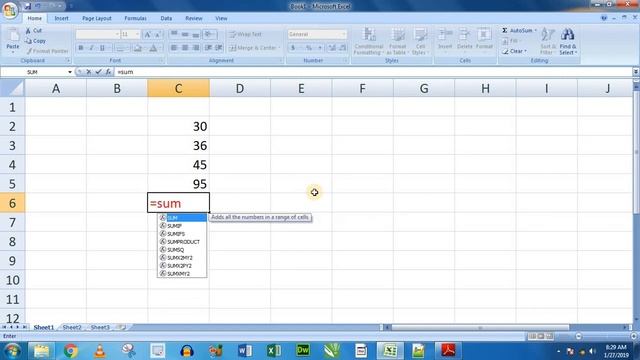Select cell C3 containing 36
The image size is (640, 360).
(x=179, y=145)
